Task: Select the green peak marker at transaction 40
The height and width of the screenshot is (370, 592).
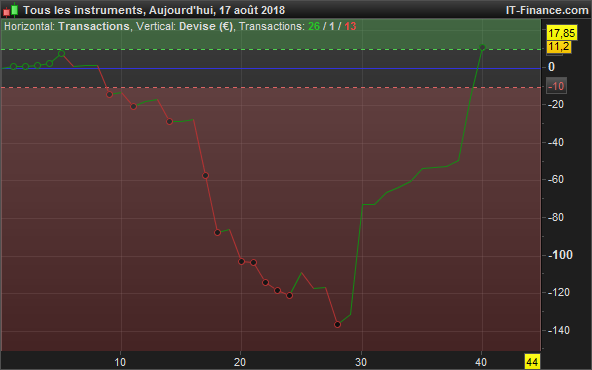Action: (482, 48)
